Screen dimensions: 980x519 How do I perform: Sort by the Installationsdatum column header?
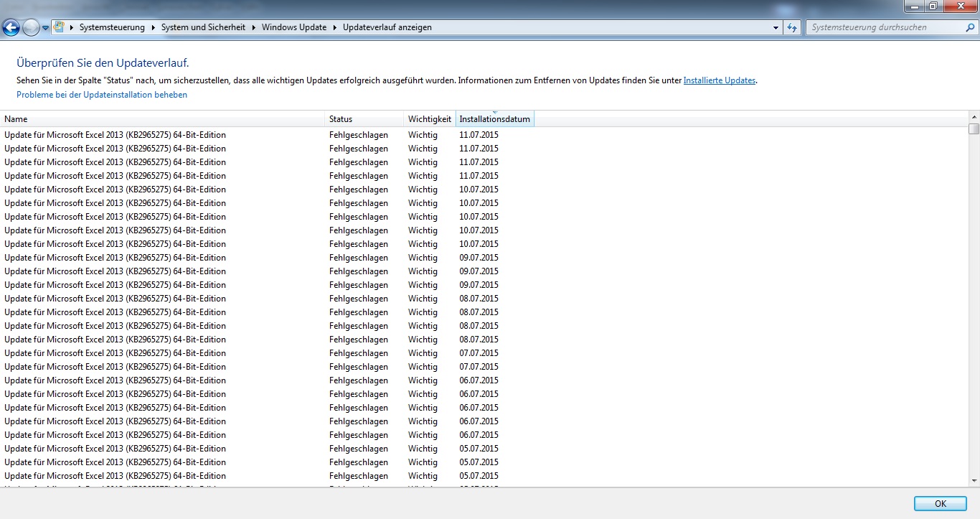pyautogui.click(x=495, y=119)
